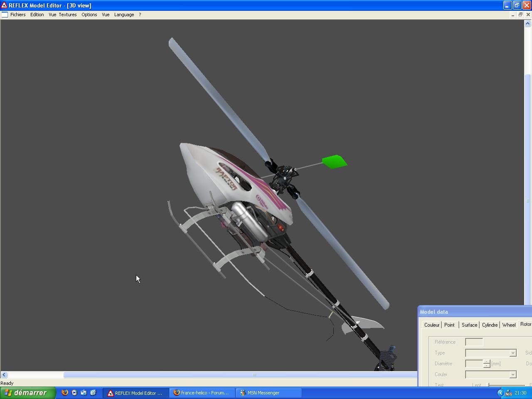
Task: Expand the rotor colour dropdown below Diamètre
Action: pos(512,374)
